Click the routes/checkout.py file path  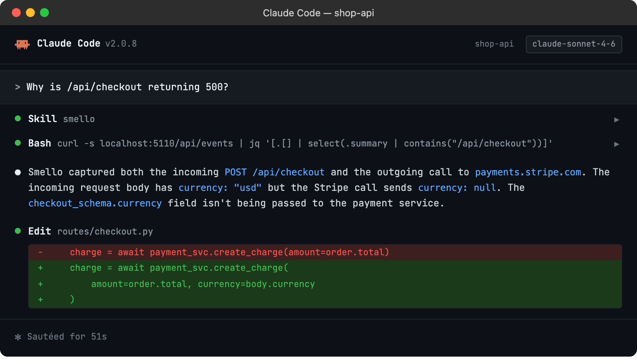click(105, 232)
